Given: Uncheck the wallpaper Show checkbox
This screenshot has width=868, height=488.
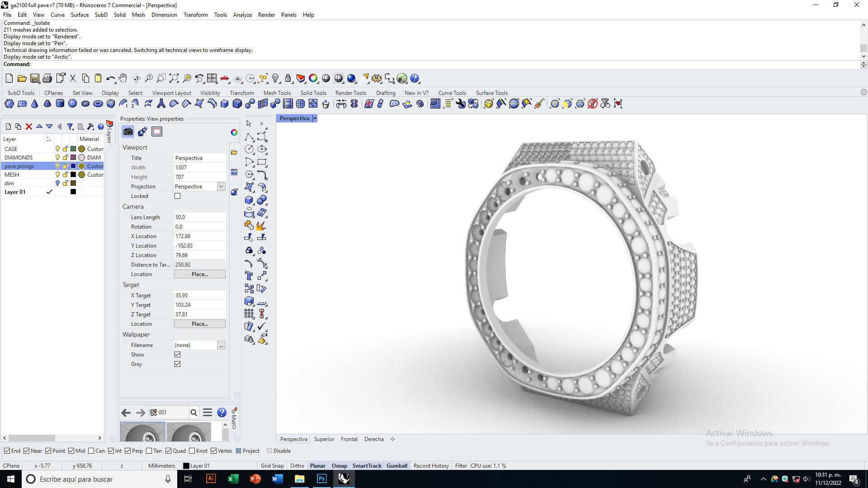Looking at the screenshot, I should point(177,355).
